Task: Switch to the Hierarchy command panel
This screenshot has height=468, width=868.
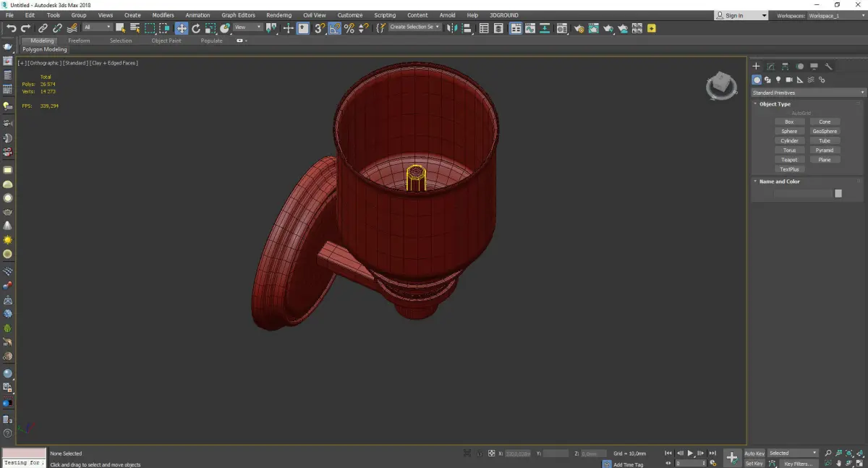Action: coord(785,67)
